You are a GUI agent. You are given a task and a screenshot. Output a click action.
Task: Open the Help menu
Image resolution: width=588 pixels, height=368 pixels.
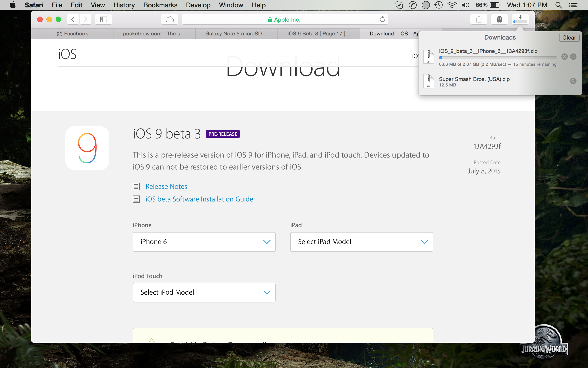click(x=259, y=5)
